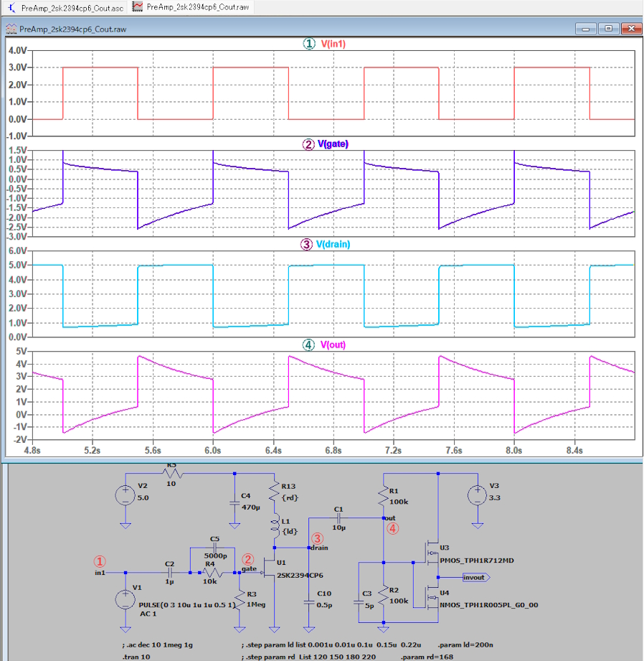The height and width of the screenshot is (661, 644).
Task: Click the '0.5p' value of C10
Action: [324, 605]
